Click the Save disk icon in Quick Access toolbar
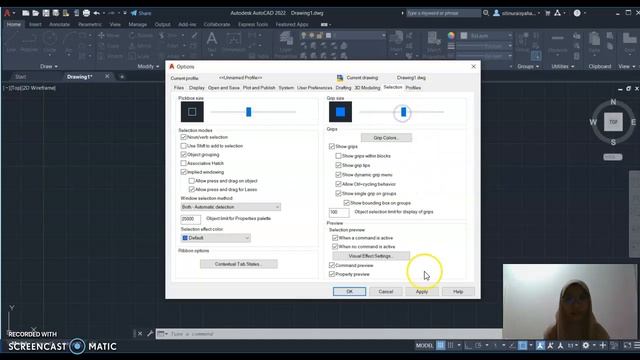This screenshot has height=360, width=640. pyautogui.click(x=46, y=13)
